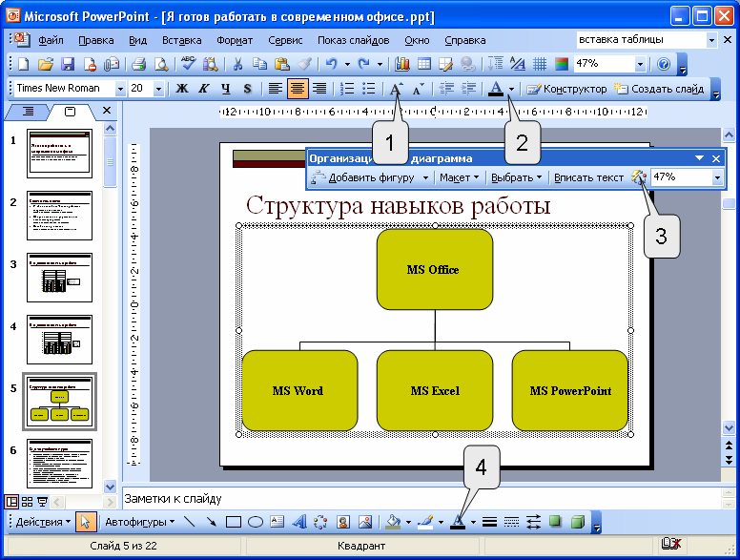Click the Format Painter brush icon

tap(304, 64)
